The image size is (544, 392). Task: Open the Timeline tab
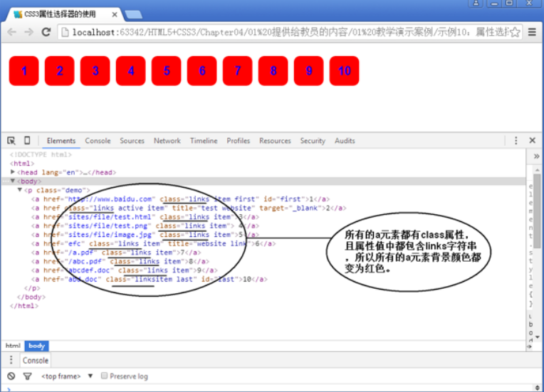click(204, 141)
